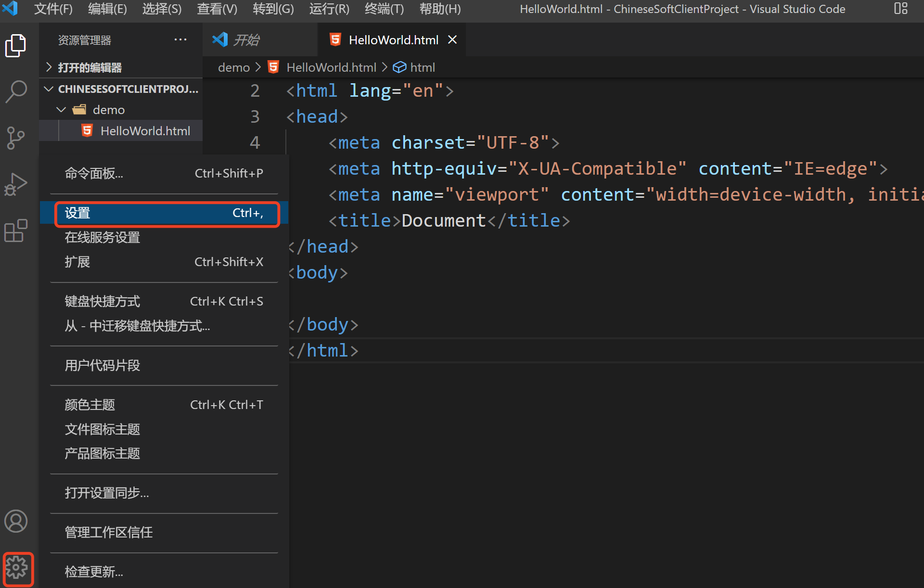The width and height of the screenshot is (924, 588).
Task: Click the opening <body> tag
Action: tap(318, 273)
